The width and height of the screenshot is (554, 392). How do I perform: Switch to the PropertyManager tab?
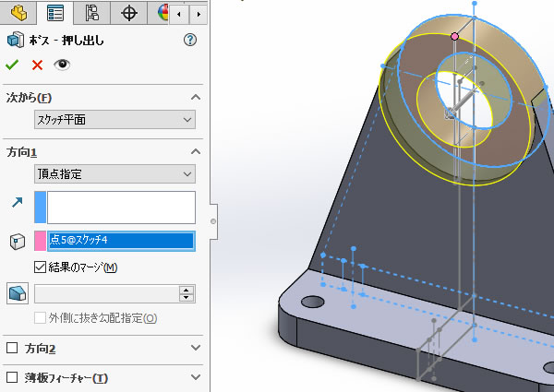[55, 13]
